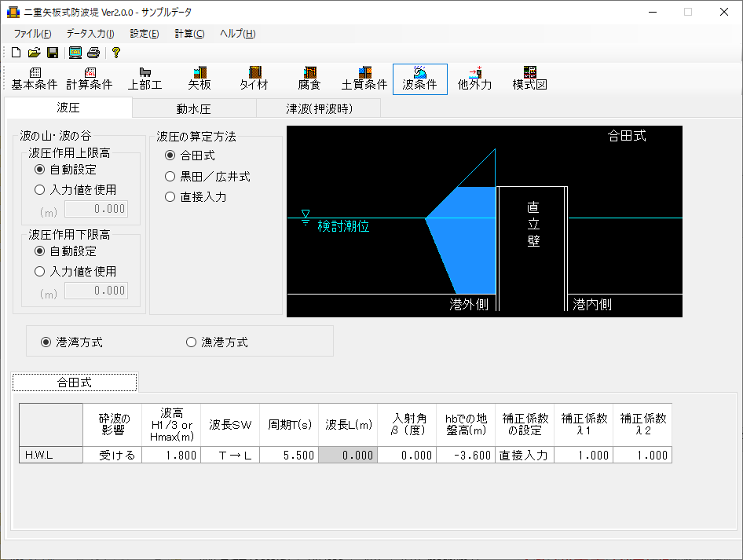Open the 腐食 section

(x=309, y=79)
